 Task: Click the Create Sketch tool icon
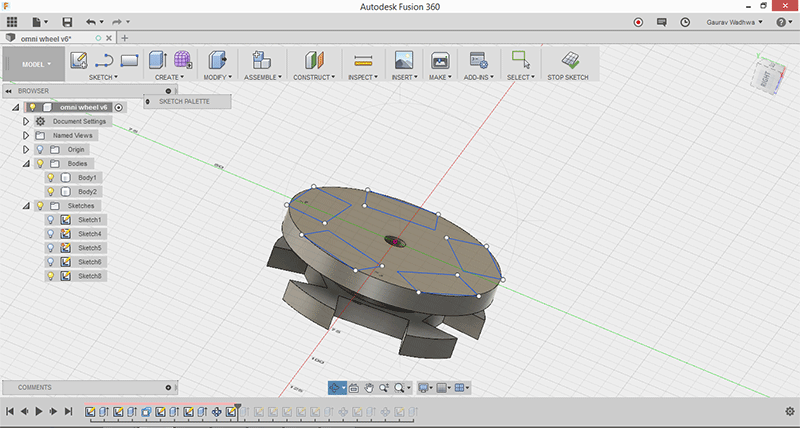(x=79, y=60)
